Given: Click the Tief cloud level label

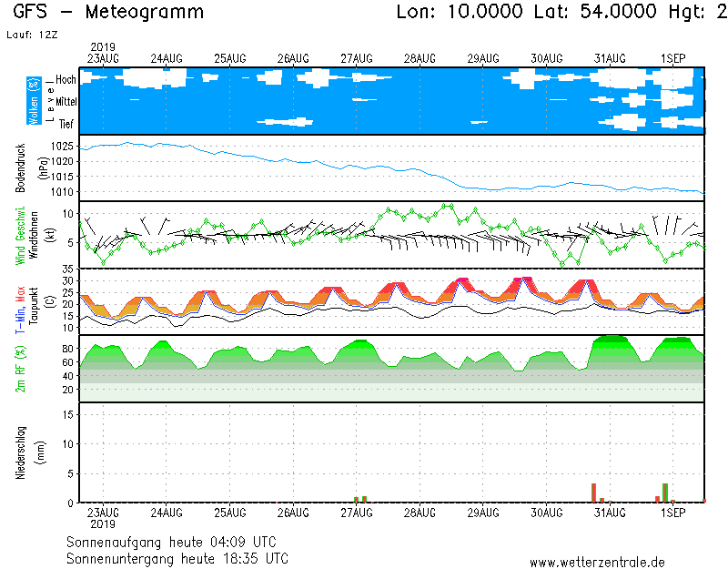Looking at the screenshot, I should 66,124.
